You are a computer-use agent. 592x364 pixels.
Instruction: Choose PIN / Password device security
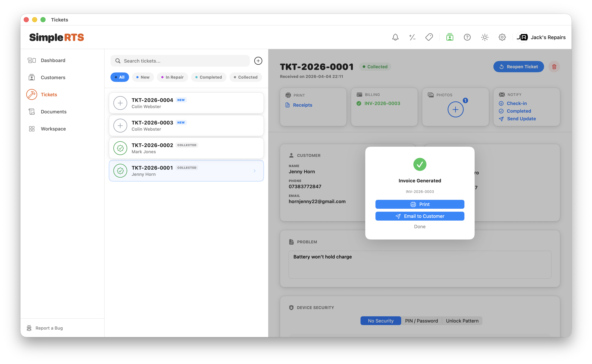tap(421, 321)
